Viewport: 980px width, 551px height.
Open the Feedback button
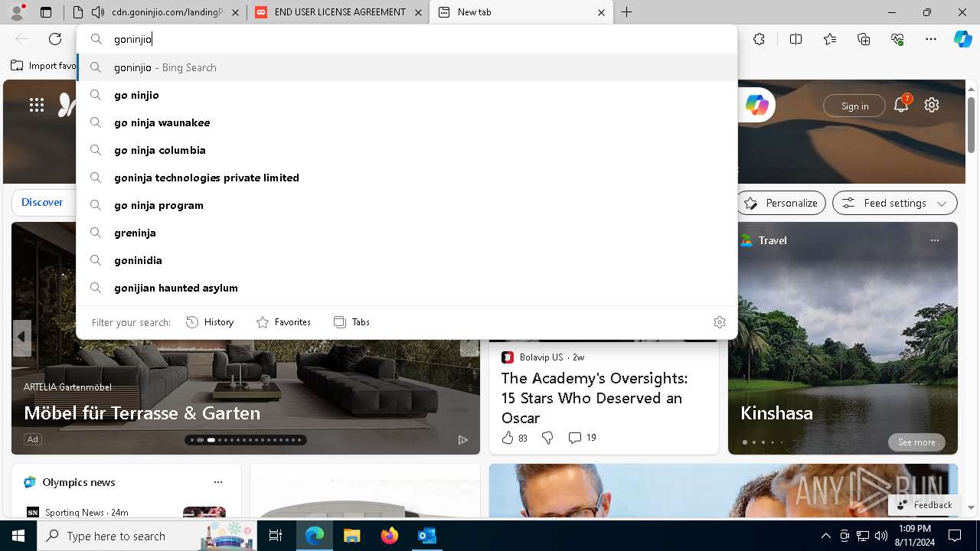tap(924, 505)
